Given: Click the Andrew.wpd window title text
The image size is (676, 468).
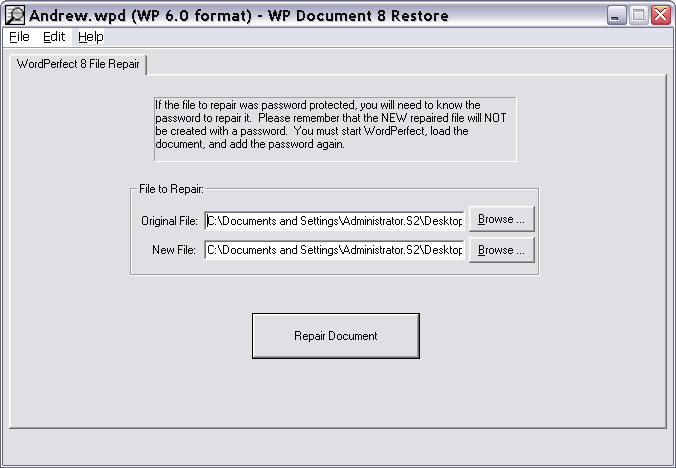Looking at the screenshot, I should [x=239, y=16].
